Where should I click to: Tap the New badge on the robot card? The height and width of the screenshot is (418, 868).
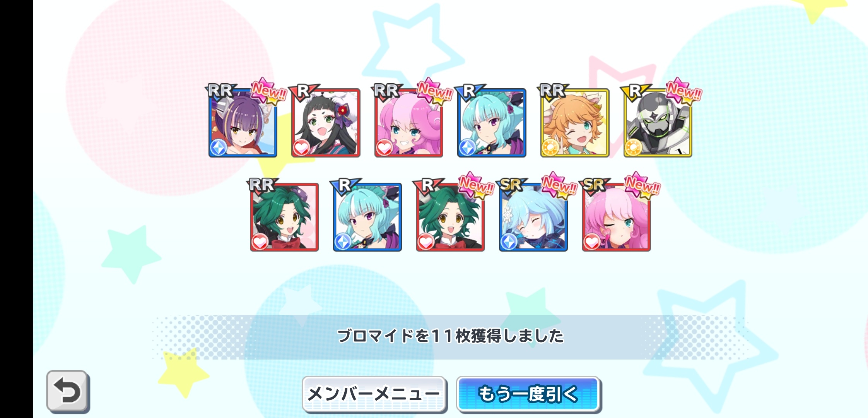683,92
